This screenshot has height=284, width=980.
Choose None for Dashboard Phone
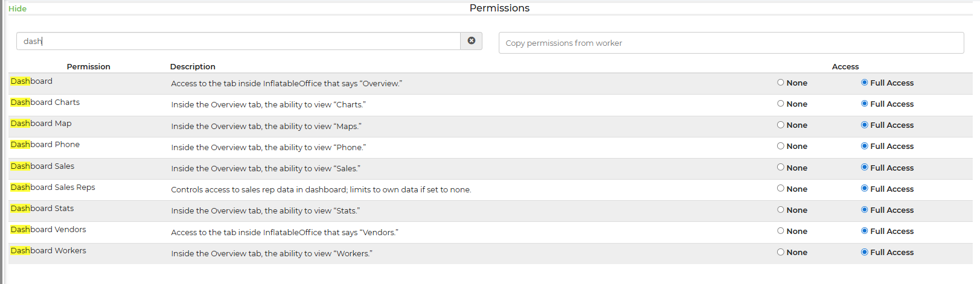click(781, 146)
